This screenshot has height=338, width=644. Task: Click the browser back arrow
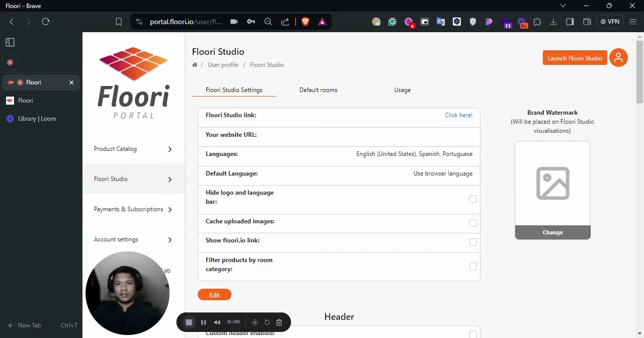12,22
